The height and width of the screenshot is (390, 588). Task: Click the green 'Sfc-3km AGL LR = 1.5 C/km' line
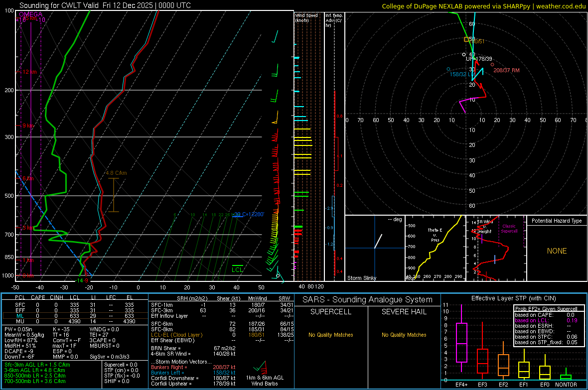pyautogui.click(x=37, y=365)
